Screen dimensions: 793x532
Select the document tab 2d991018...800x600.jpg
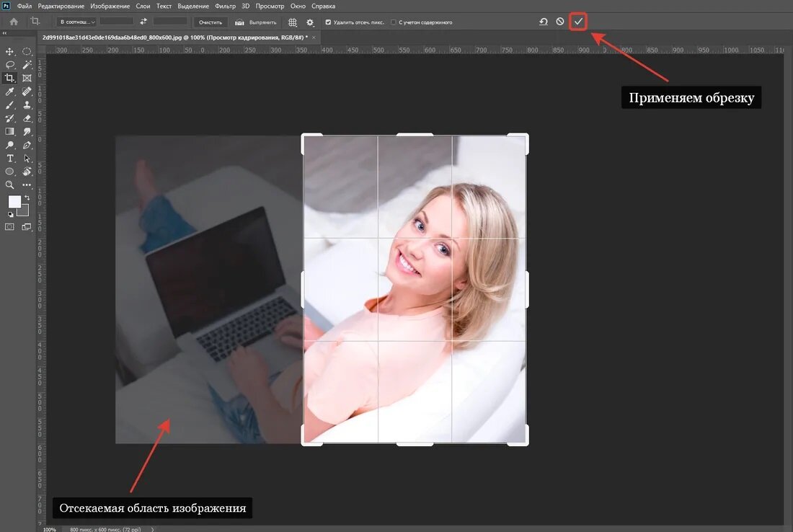point(175,37)
